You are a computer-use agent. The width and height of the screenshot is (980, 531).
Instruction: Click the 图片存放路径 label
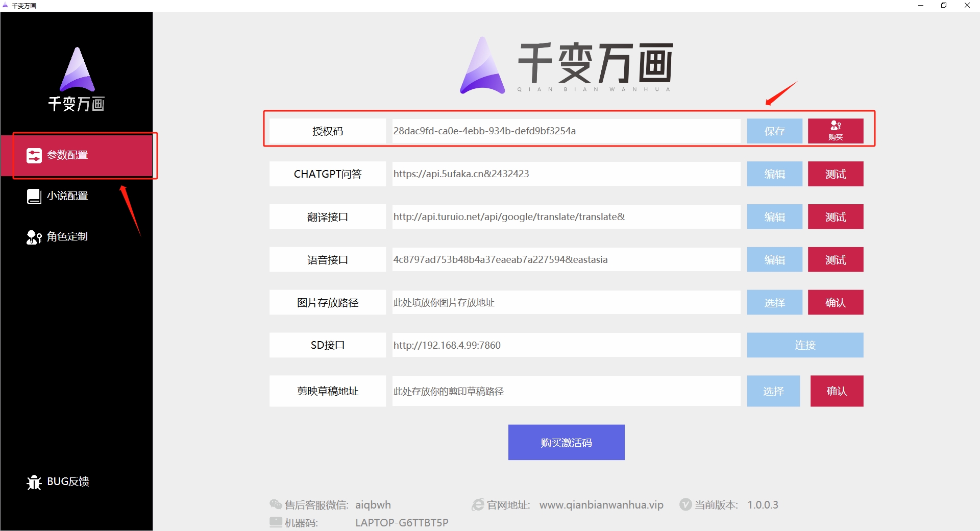[328, 303]
